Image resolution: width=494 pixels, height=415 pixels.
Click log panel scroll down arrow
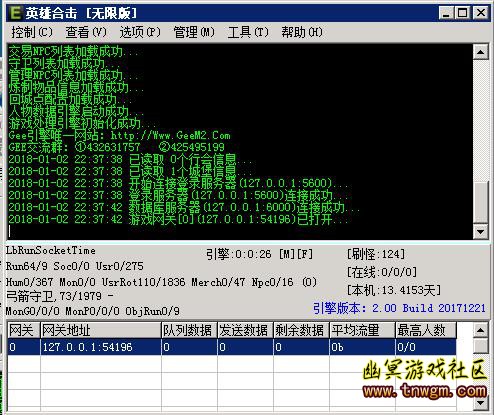[481, 231]
